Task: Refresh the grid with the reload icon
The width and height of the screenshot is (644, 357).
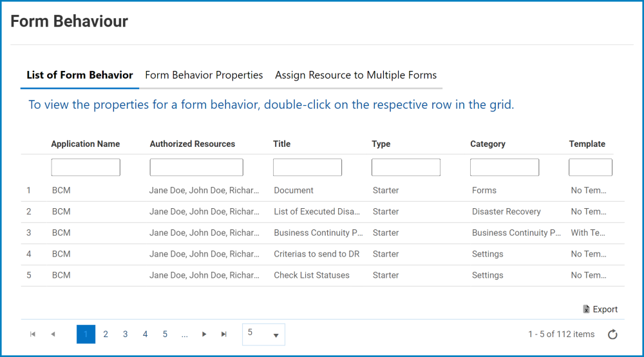Action: [612, 334]
